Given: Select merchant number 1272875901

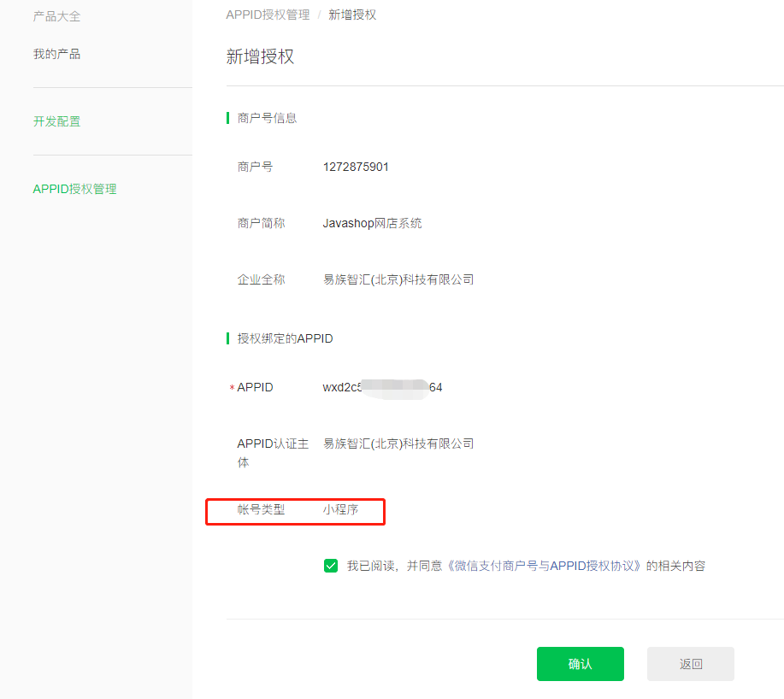Looking at the screenshot, I should [356, 167].
